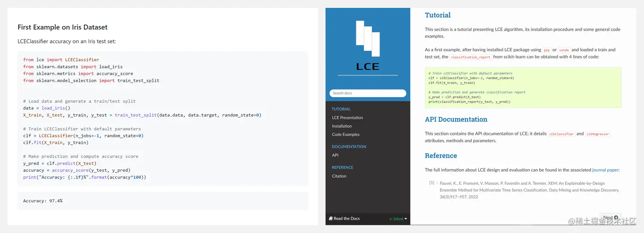Click the print("Accuracy: ...") code line
This screenshot has width=644, height=233.
(84, 177)
